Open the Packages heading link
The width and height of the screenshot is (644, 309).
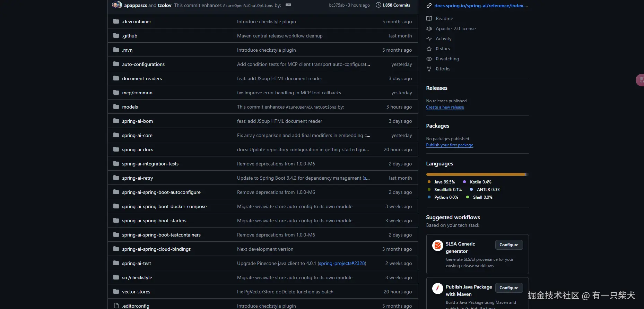[x=438, y=126]
